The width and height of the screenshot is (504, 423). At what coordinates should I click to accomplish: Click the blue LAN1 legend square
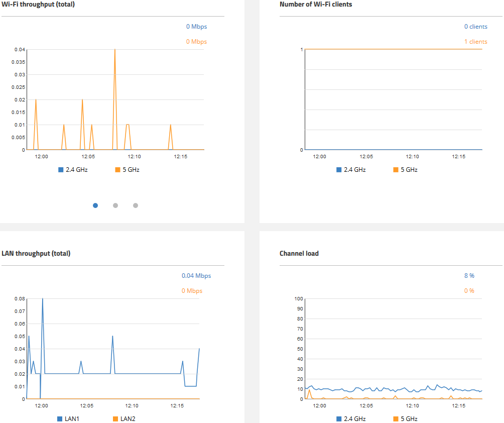point(60,418)
